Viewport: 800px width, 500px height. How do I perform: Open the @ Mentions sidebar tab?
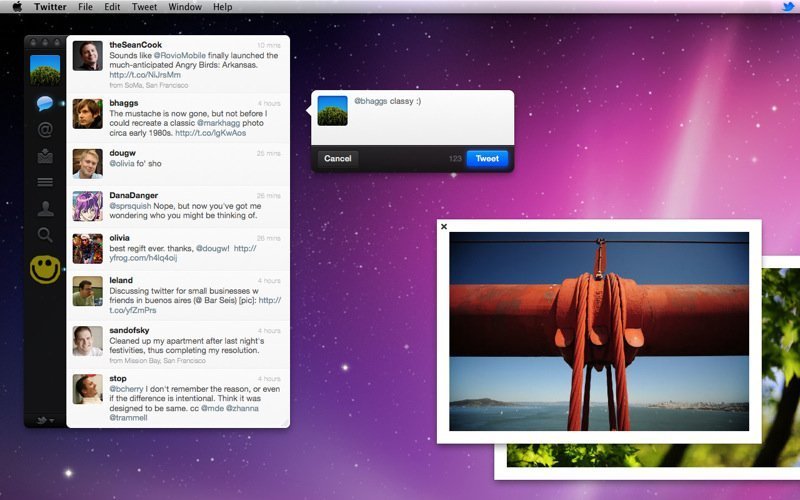coord(45,130)
